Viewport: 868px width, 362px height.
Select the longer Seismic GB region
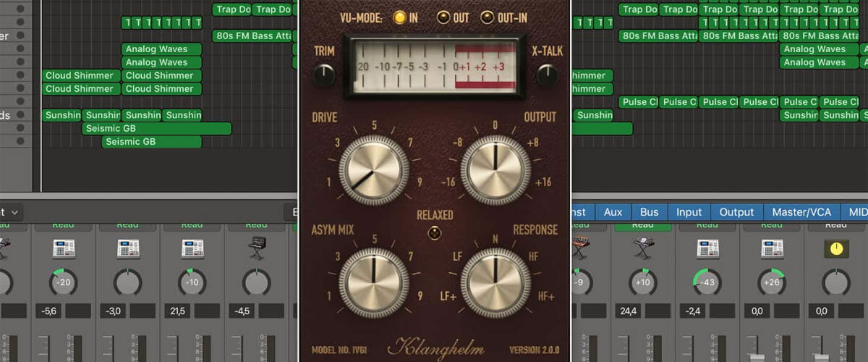(156, 129)
